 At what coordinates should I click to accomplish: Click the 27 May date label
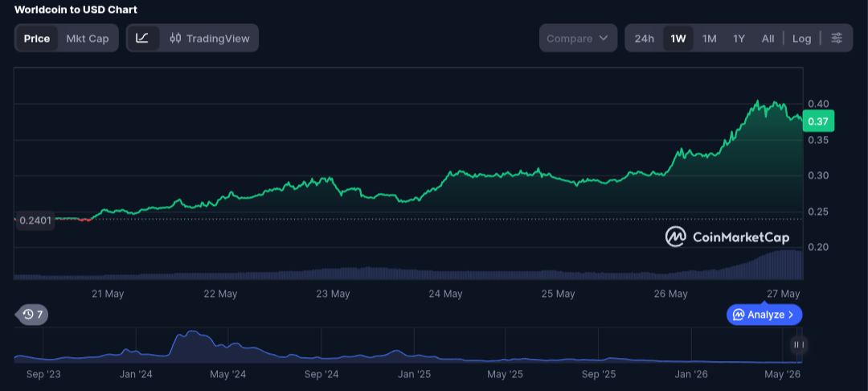(783, 294)
